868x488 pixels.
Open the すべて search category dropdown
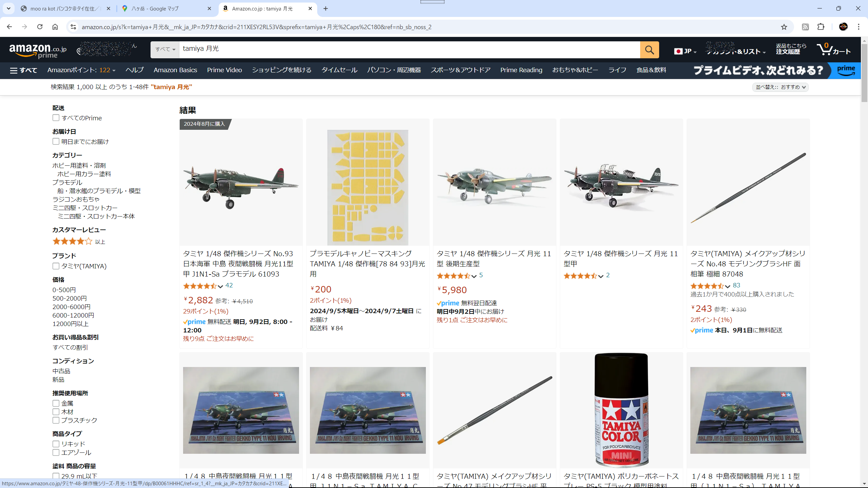165,50
